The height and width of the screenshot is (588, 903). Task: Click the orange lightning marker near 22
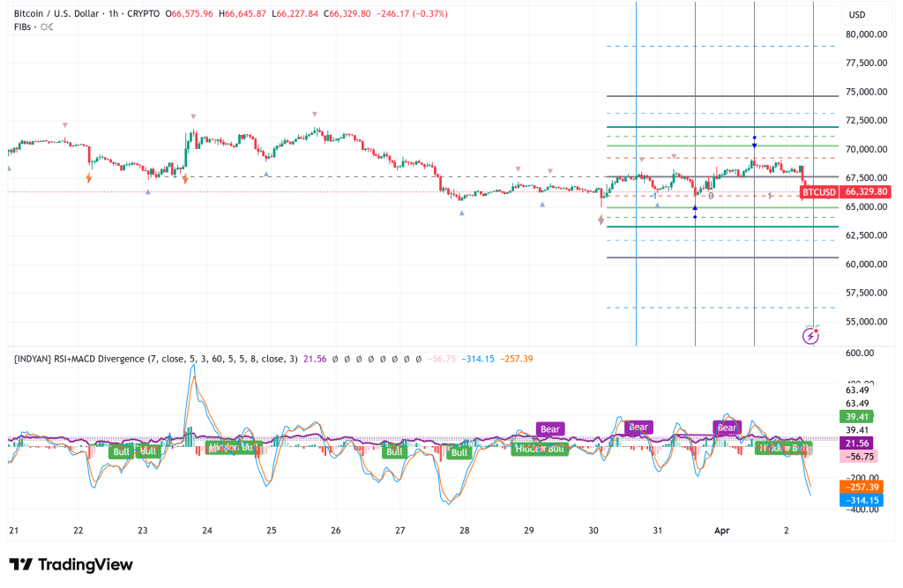click(88, 178)
